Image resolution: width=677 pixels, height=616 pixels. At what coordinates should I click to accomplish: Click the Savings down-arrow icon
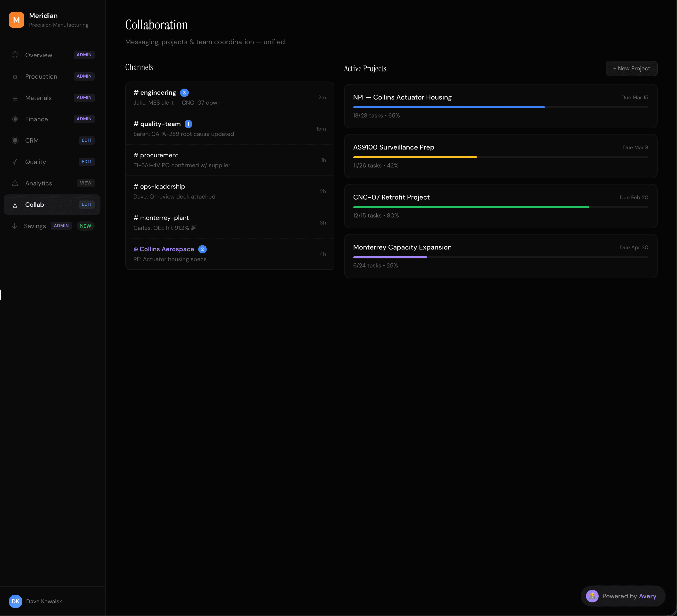click(x=15, y=226)
